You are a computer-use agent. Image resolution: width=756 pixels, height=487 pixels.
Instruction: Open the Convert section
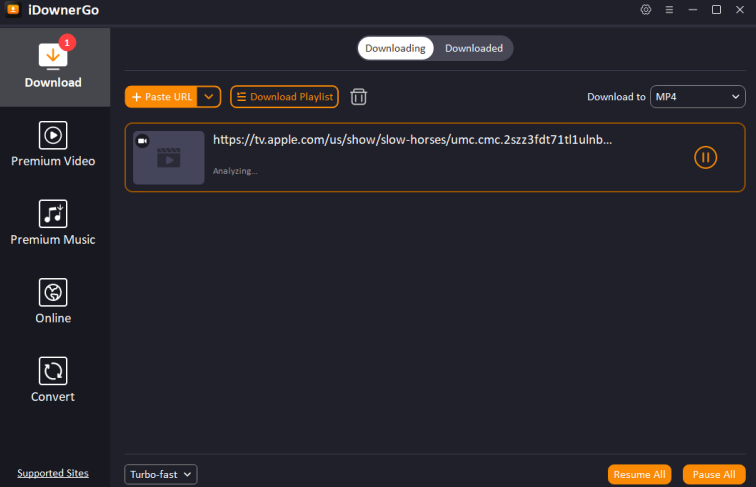[x=53, y=380]
